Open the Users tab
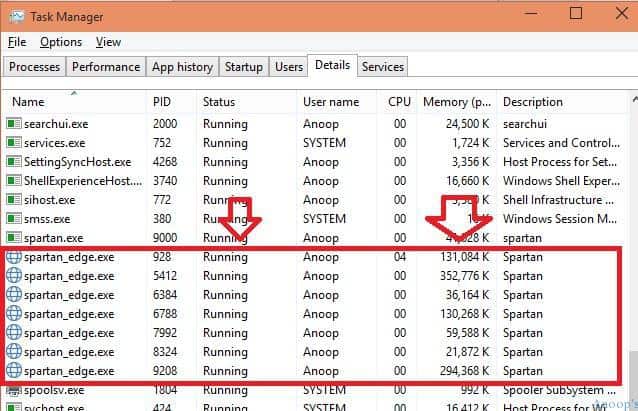The image size is (638, 411). [289, 67]
